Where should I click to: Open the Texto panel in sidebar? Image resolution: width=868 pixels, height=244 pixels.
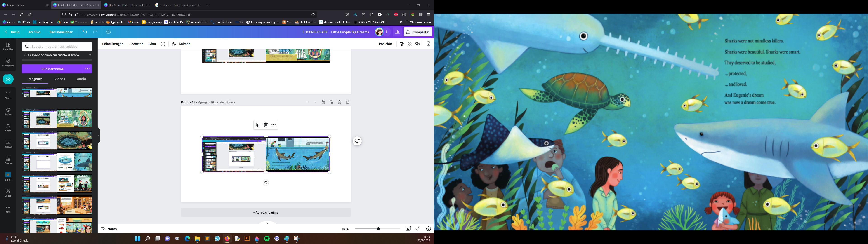[8, 95]
